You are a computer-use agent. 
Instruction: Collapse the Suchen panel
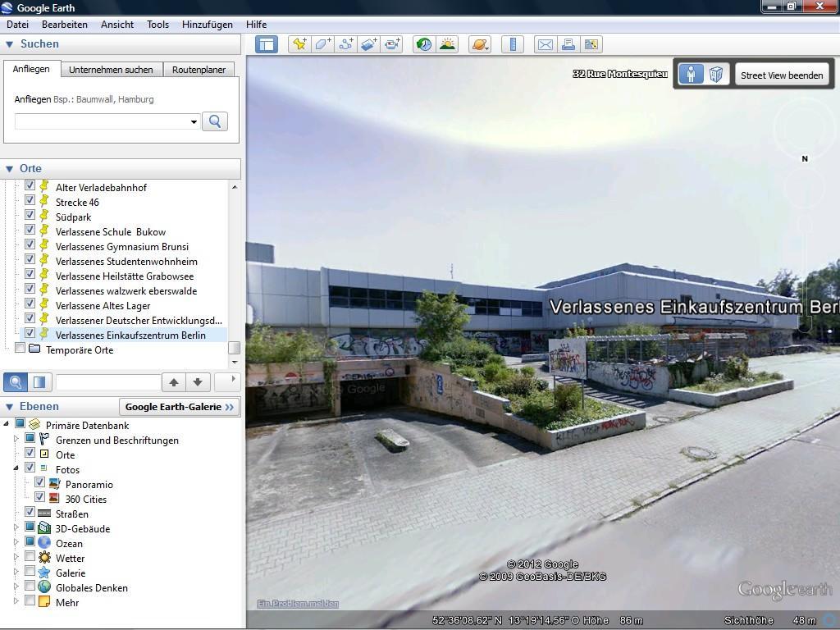[9, 44]
